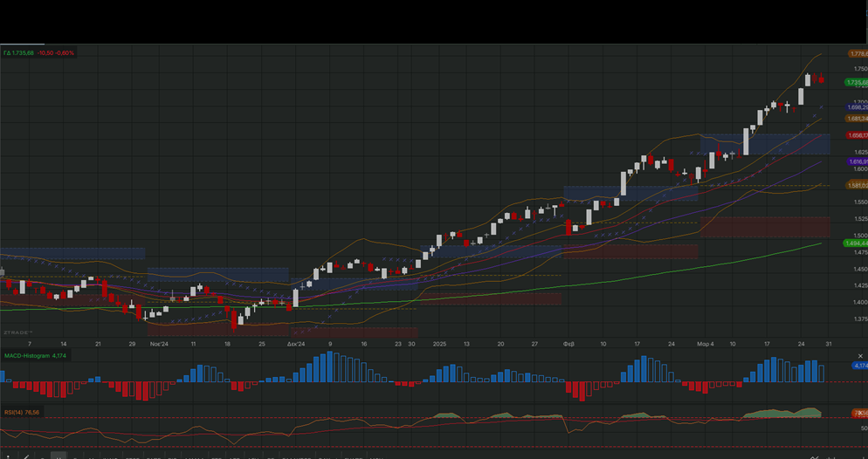Select the green 1.735,68 last price tag

[x=857, y=82]
